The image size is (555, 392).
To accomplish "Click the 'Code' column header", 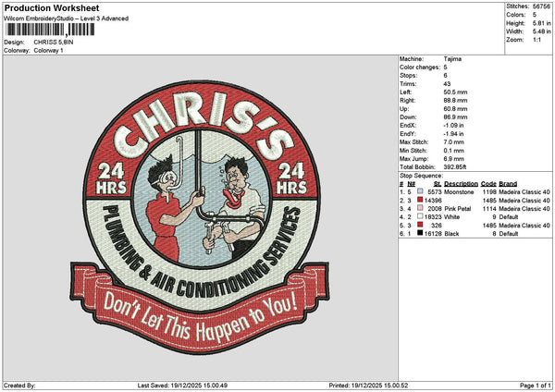I will pos(488,184).
